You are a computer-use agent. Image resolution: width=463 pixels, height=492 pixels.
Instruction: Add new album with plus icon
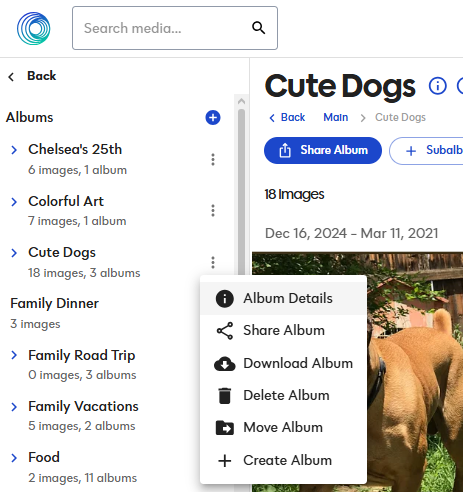coord(213,117)
